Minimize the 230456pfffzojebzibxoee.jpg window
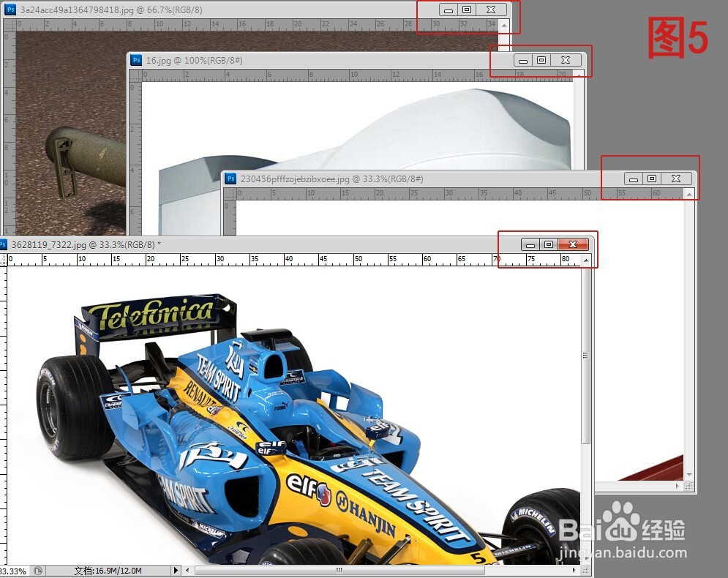 (x=634, y=179)
